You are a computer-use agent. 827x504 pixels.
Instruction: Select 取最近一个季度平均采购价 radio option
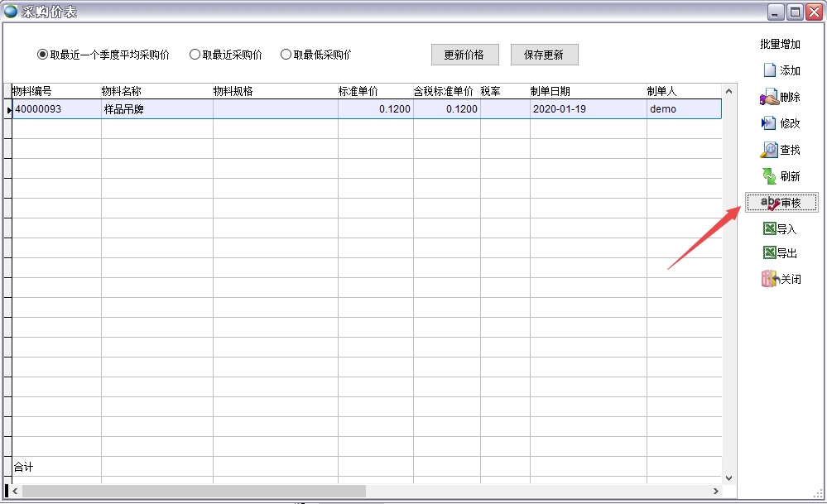43,55
